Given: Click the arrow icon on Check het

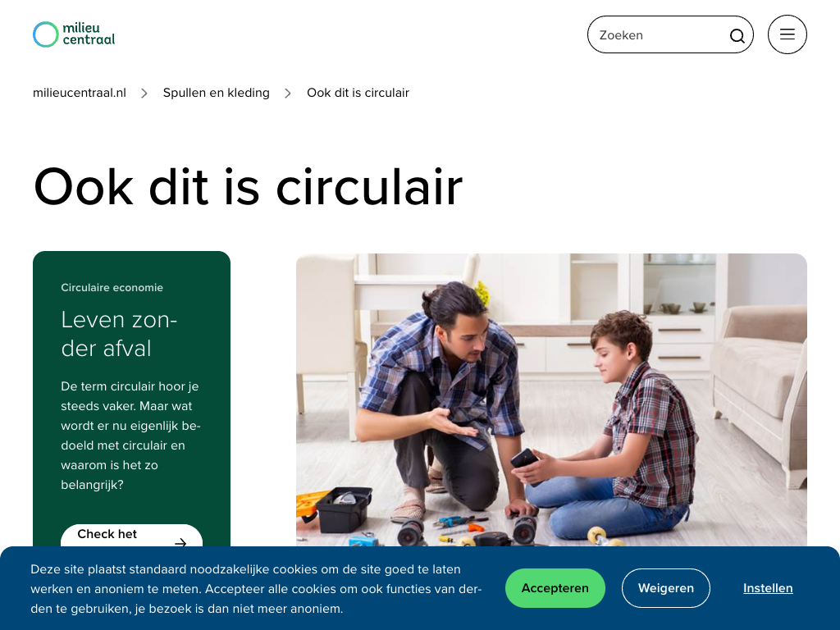Looking at the screenshot, I should [x=180, y=542].
